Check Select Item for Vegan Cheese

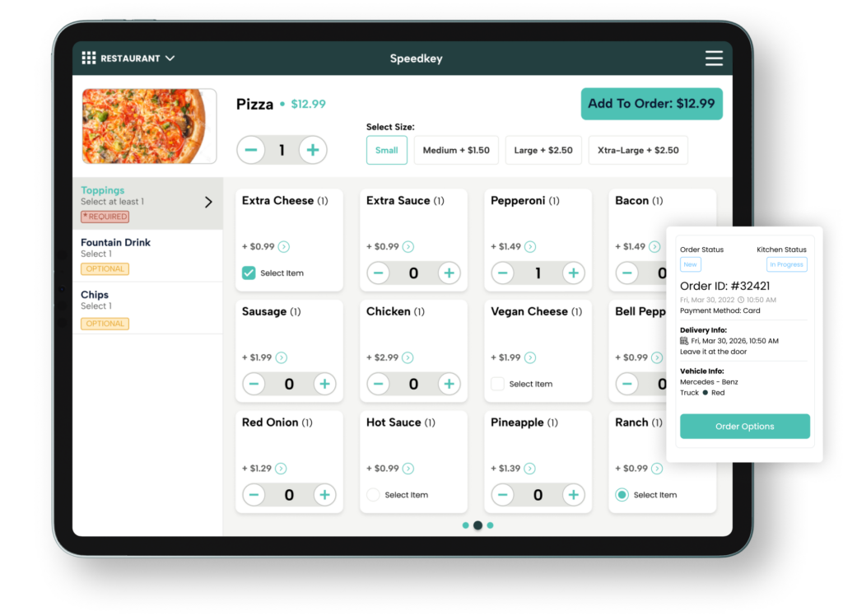coord(498,382)
